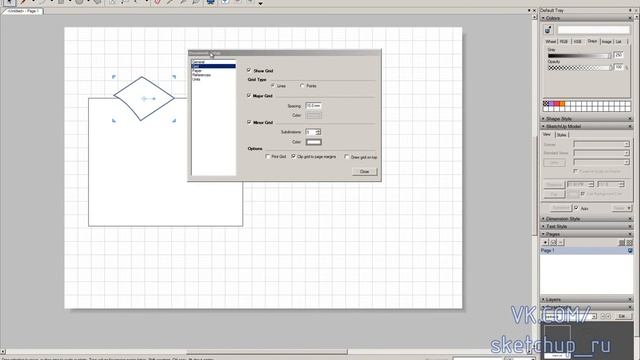
Task: Click the Major Grid color swatch
Action: [x=313, y=116]
